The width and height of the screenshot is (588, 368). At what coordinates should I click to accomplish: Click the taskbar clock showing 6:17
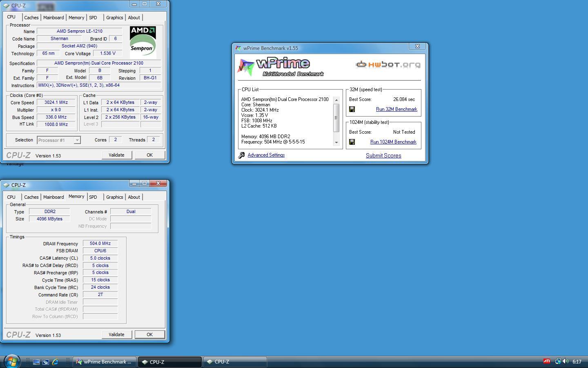point(577,362)
